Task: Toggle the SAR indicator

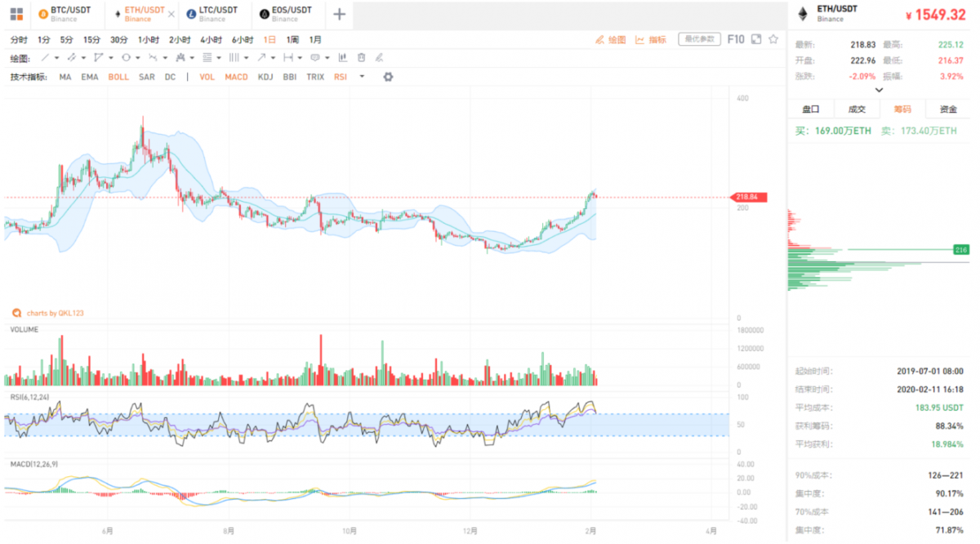Action: click(x=147, y=77)
